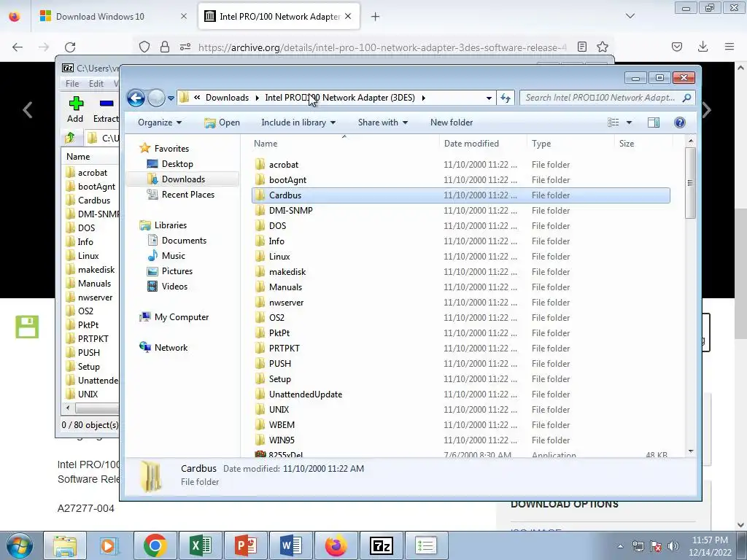Click Open in Explorer toolbar
Viewport: 747px width, 560px height.
tap(222, 122)
